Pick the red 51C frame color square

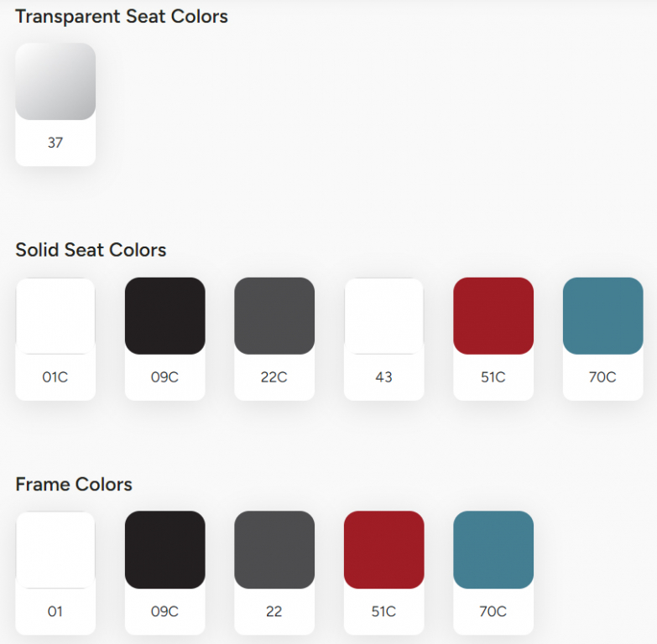tap(383, 549)
